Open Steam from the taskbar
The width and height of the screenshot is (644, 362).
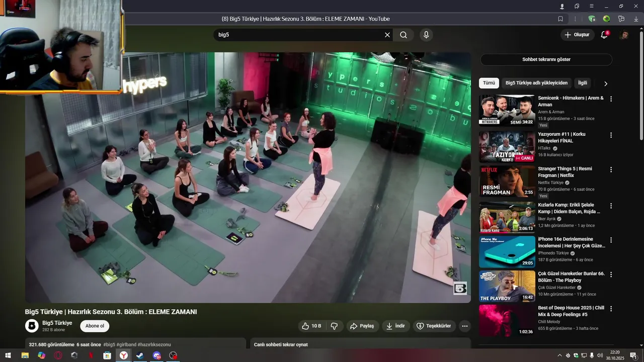pos(140,355)
